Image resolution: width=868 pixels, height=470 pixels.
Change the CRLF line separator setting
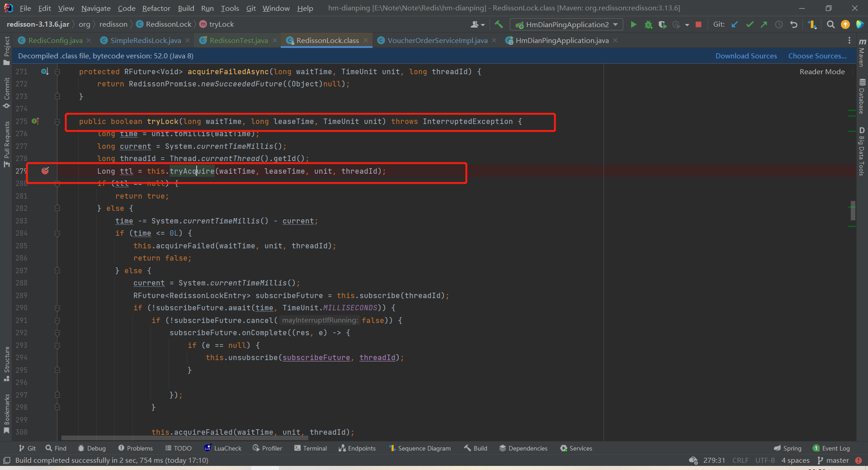tap(740, 461)
